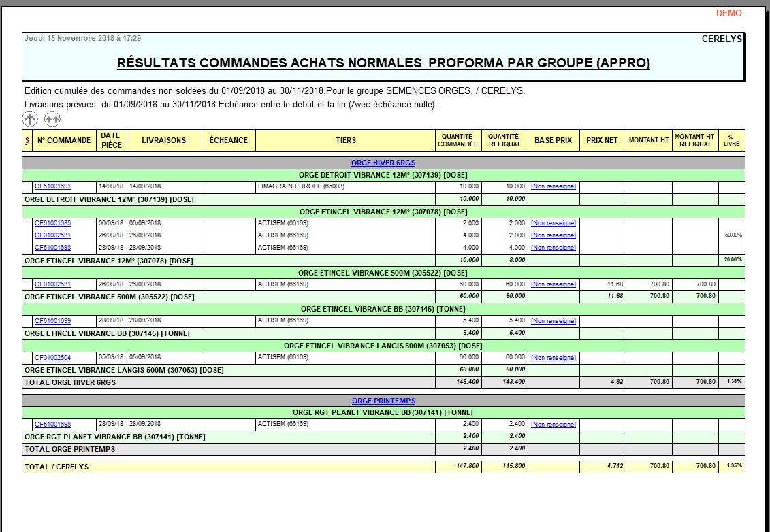
Task: Open order CF51001698 under ORGE PRINTEMPS
Action: (52, 424)
